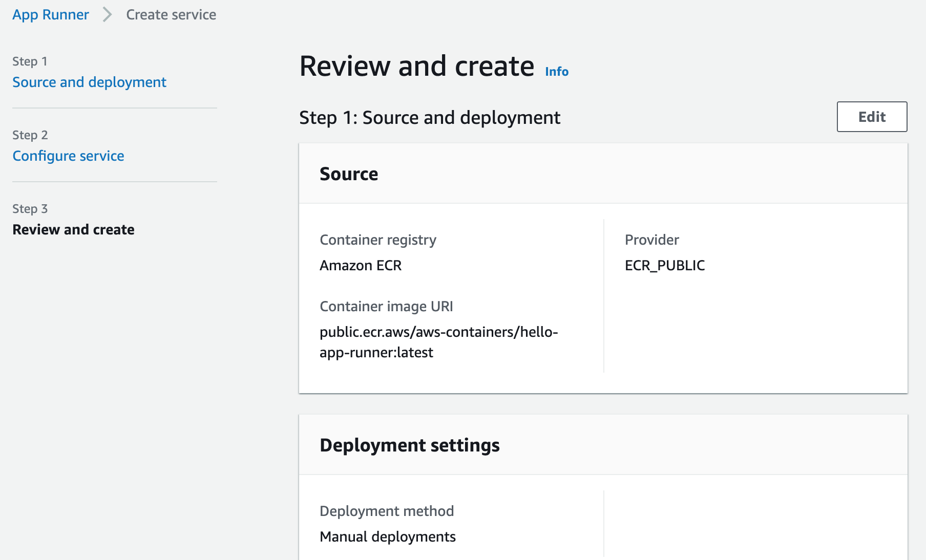The height and width of the screenshot is (560, 926).
Task: Click the Deployment settings panel header
Action: [409, 445]
